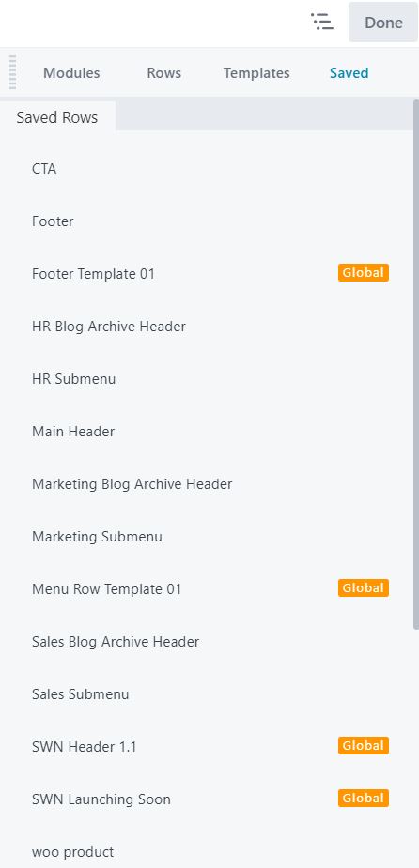
Task: Switch to the Modules tab
Action: [x=71, y=73]
